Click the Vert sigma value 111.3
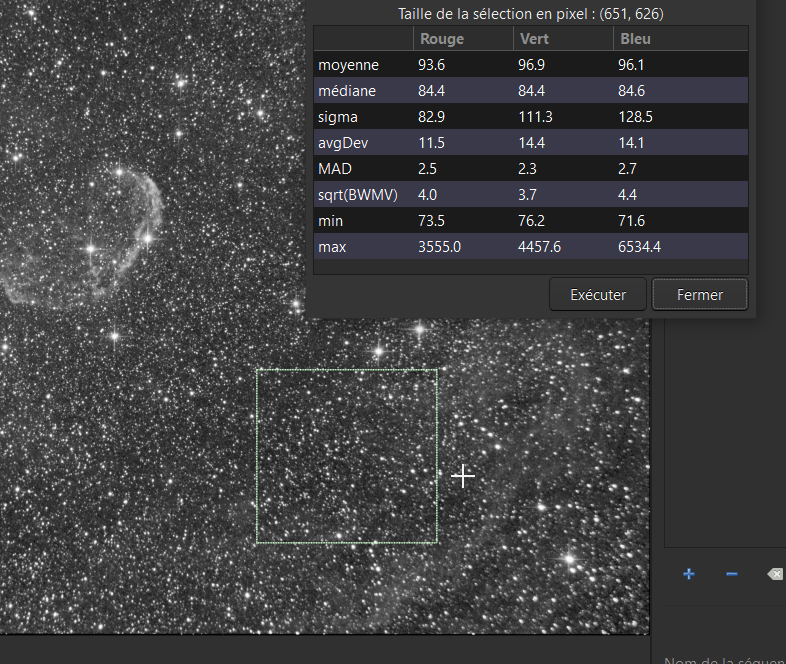 click(535, 117)
